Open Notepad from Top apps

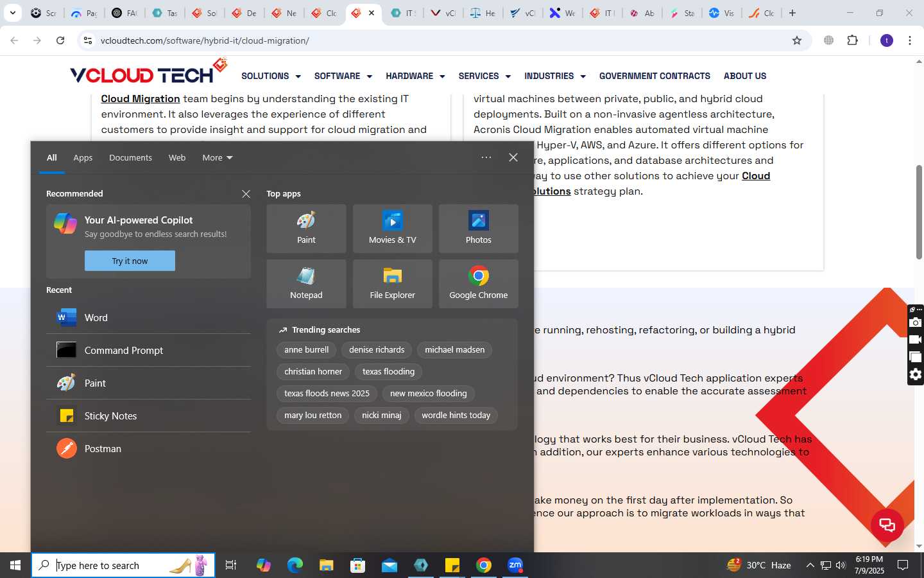coord(306,284)
